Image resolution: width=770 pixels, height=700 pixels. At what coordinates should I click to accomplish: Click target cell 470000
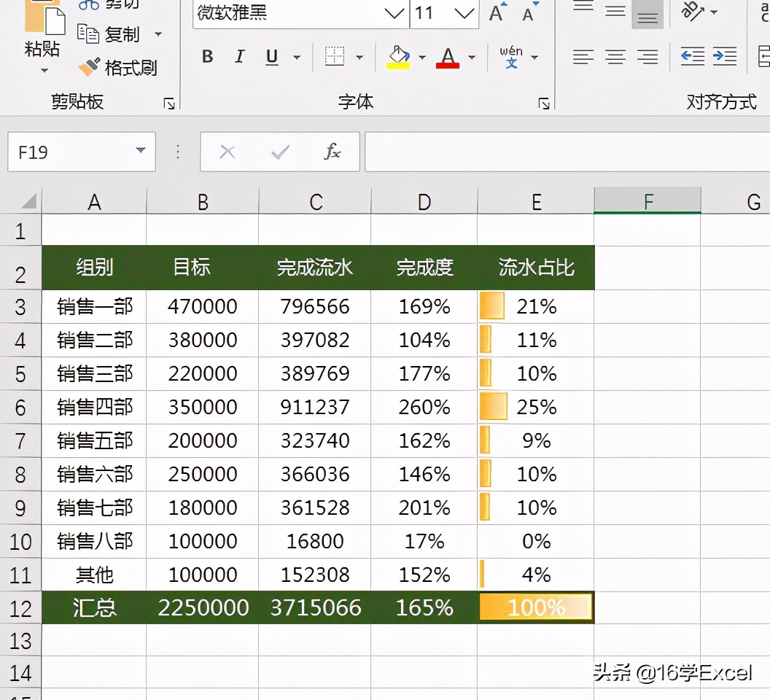coord(203,306)
